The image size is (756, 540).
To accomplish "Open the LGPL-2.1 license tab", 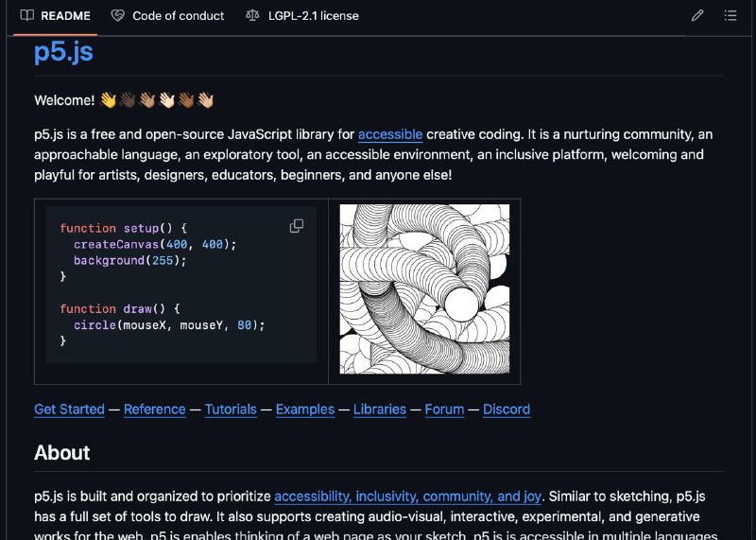I will 302,16.
